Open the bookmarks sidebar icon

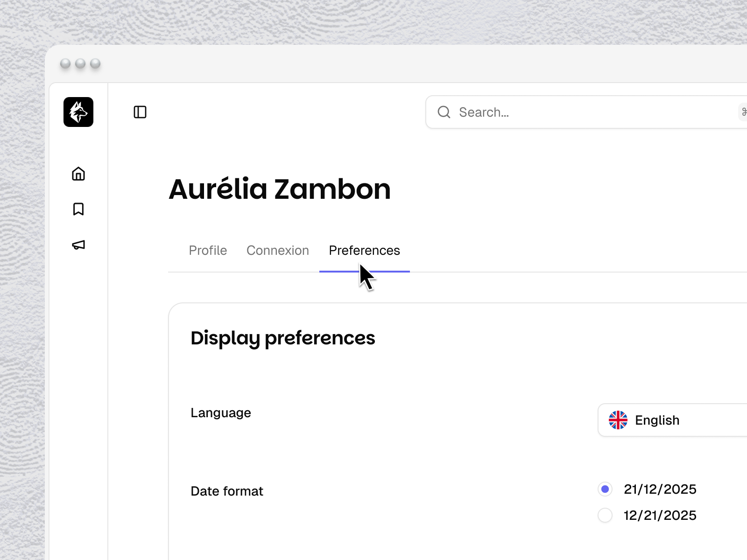tap(78, 209)
